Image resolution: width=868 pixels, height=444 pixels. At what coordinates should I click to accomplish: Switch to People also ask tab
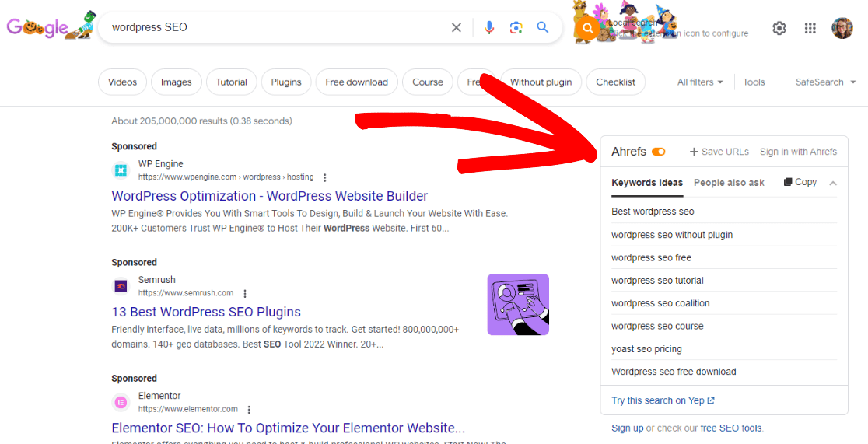(729, 183)
